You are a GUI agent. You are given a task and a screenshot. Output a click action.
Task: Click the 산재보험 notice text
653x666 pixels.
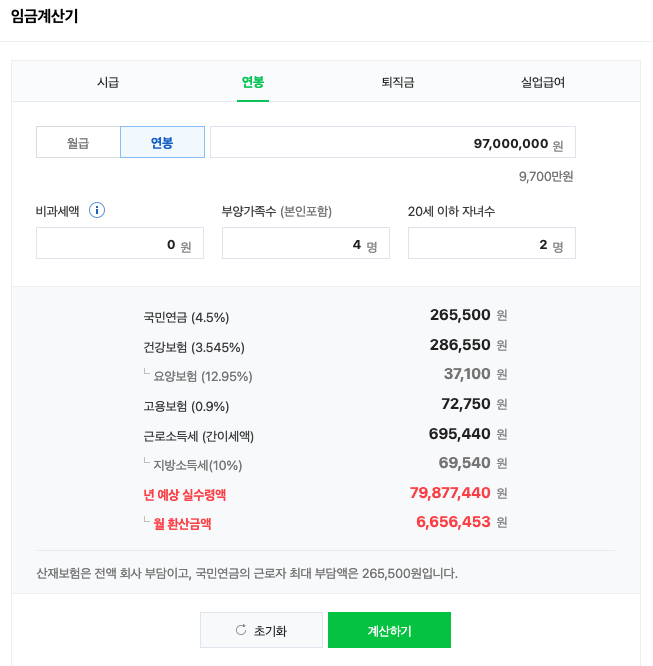[246, 574]
